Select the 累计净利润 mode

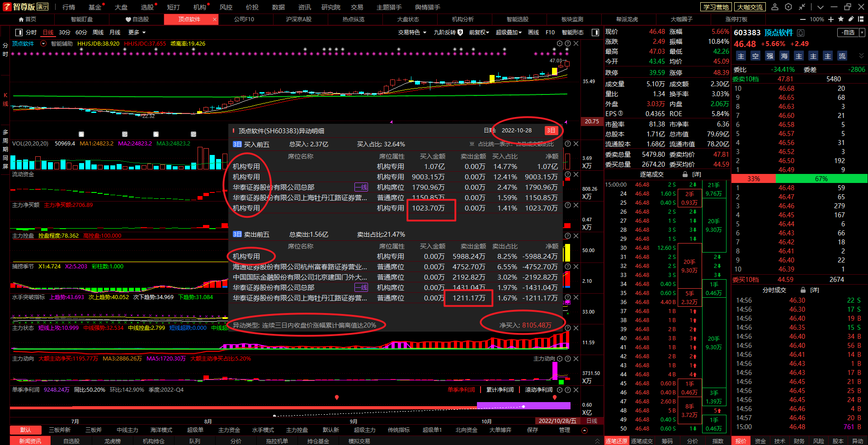pos(500,390)
